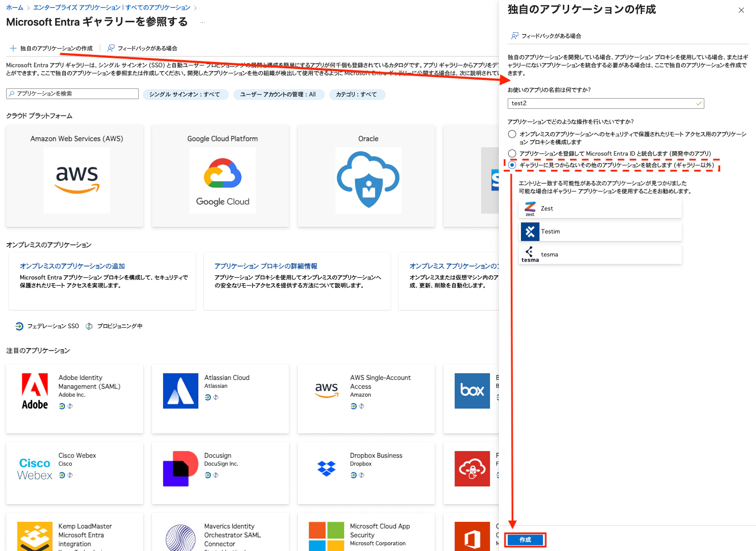The image size is (756, 551).
Task: Select the Docusign application icon
Action: (180, 468)
